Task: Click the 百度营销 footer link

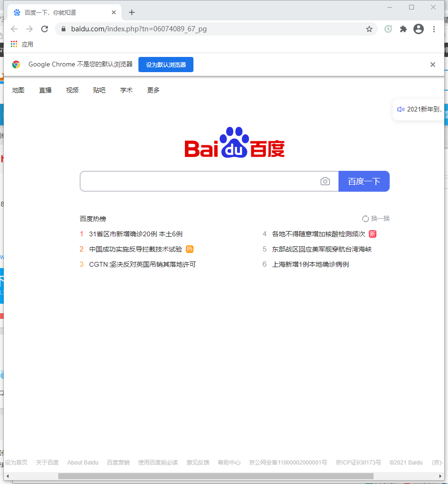Action: 119,462
